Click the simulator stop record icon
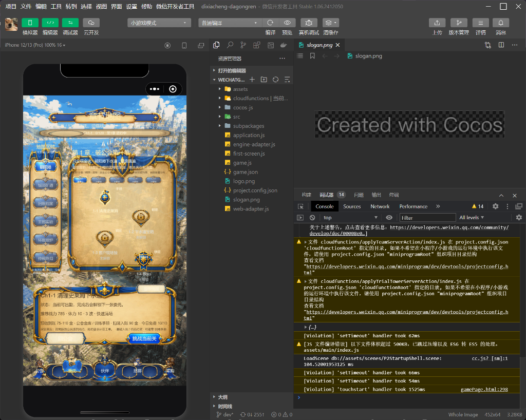Viewport: 526px width, 420px height. (167, 45)
